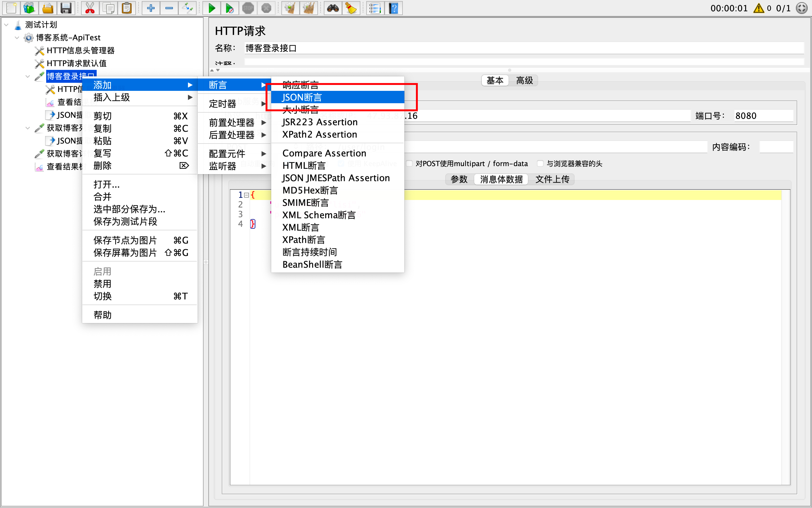Viewport: 812px width, 508px height.
Task: Fold the JSON body at line 1
Action: (247, 195)
